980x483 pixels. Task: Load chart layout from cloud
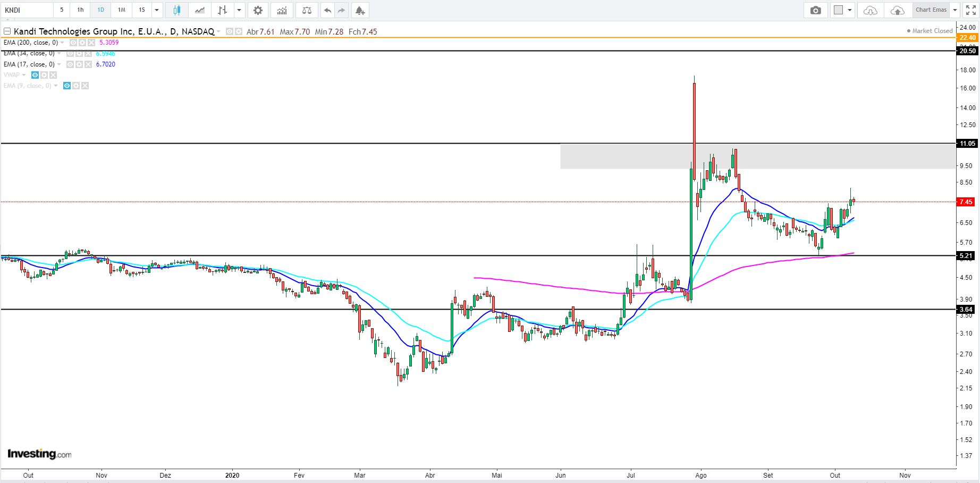pos(870,10)
